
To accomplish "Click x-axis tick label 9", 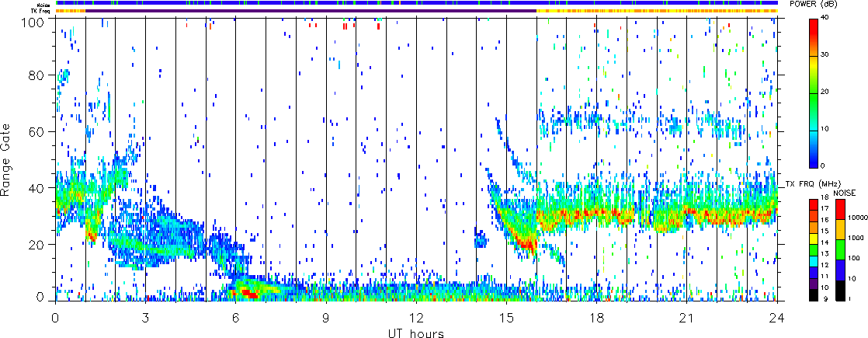I will 326,319.
